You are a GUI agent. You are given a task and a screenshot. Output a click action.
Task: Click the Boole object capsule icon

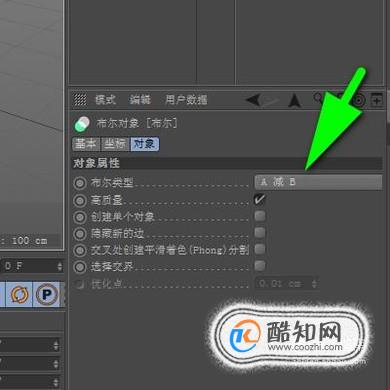click(x=82, y=124)
